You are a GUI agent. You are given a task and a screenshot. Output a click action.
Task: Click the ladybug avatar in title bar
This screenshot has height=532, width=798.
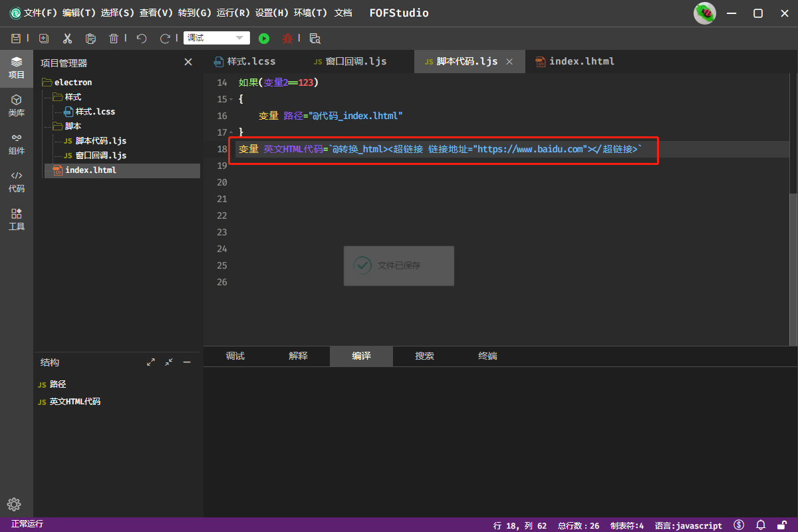coord(705,13)
